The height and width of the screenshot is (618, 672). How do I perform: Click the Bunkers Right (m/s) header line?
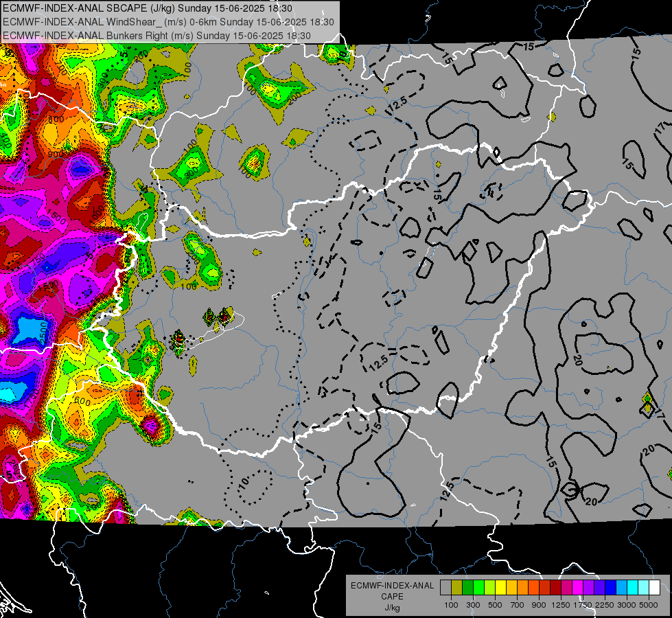pos(157,36)
